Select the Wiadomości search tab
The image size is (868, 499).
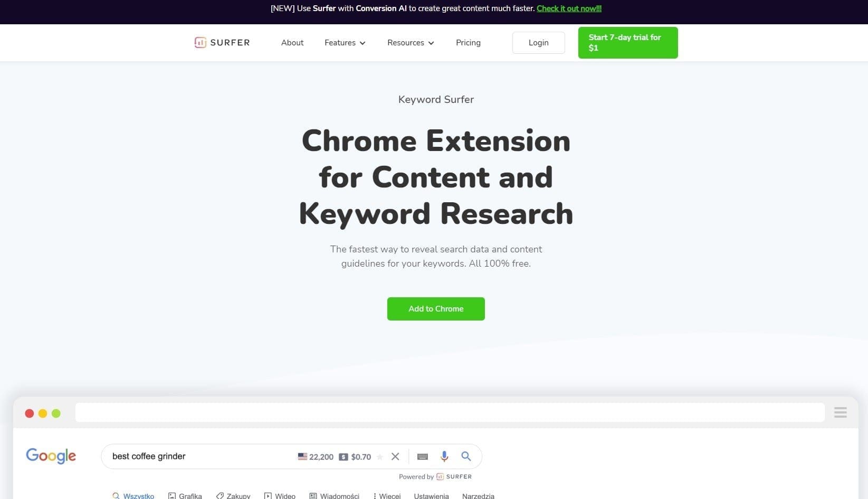click(x=335, y=496)
